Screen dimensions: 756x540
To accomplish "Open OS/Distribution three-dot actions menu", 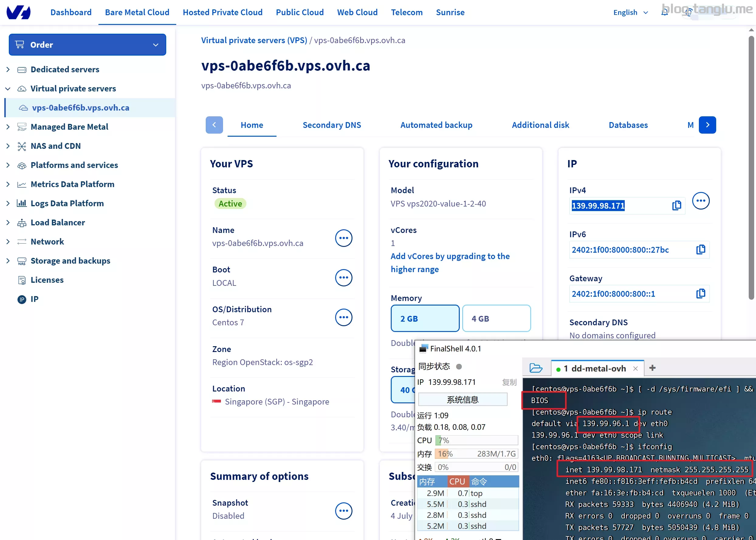I will point(343,317).
